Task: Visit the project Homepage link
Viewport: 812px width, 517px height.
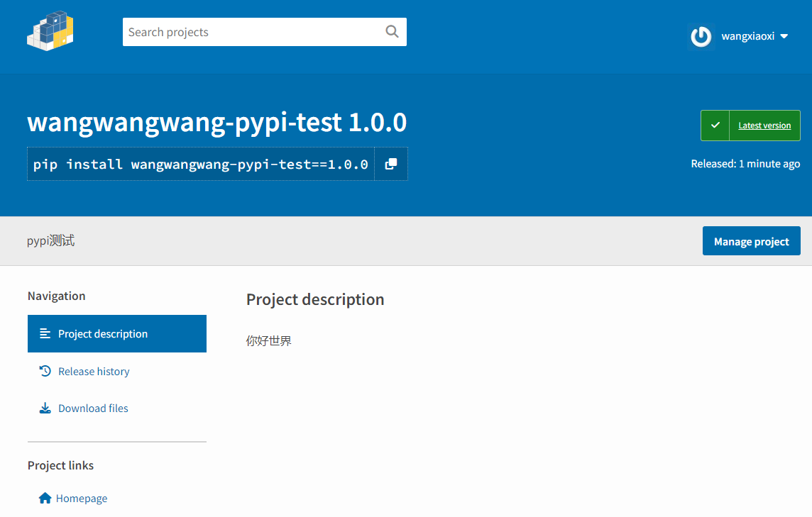Action: pos(82,499)
